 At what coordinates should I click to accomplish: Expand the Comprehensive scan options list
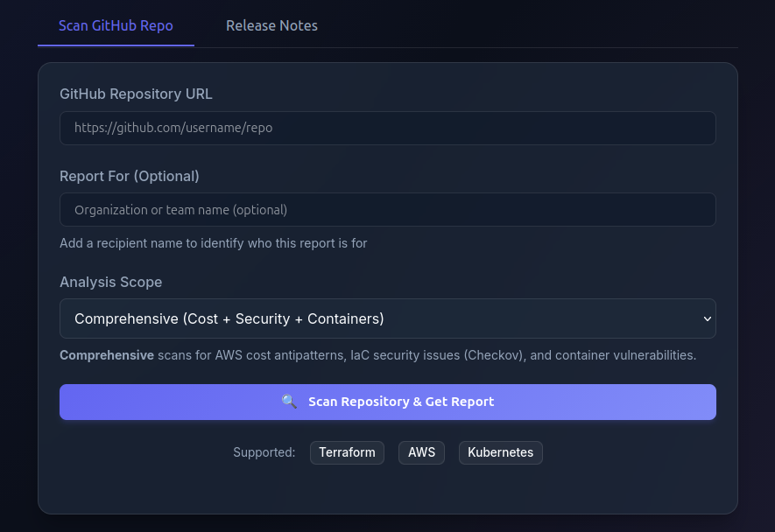point(387,318)
